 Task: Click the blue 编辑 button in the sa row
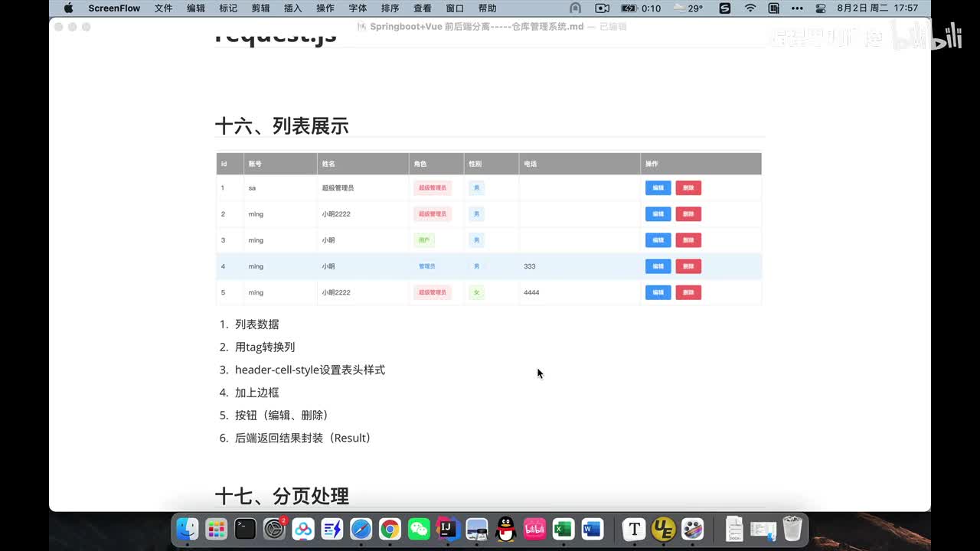[x=658, y=187]
